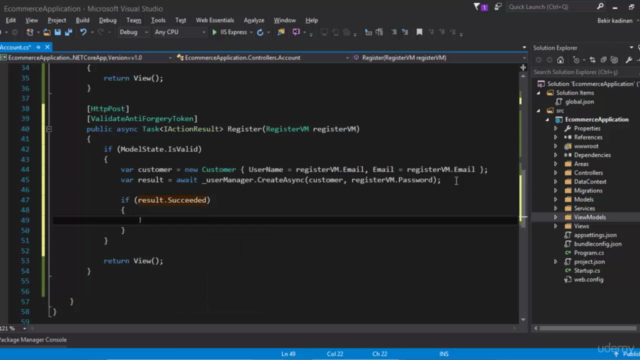Close the Account.cs tab
Image resolution: width=640 pixels, height=360 pixels.
click(x=47, y=47)
